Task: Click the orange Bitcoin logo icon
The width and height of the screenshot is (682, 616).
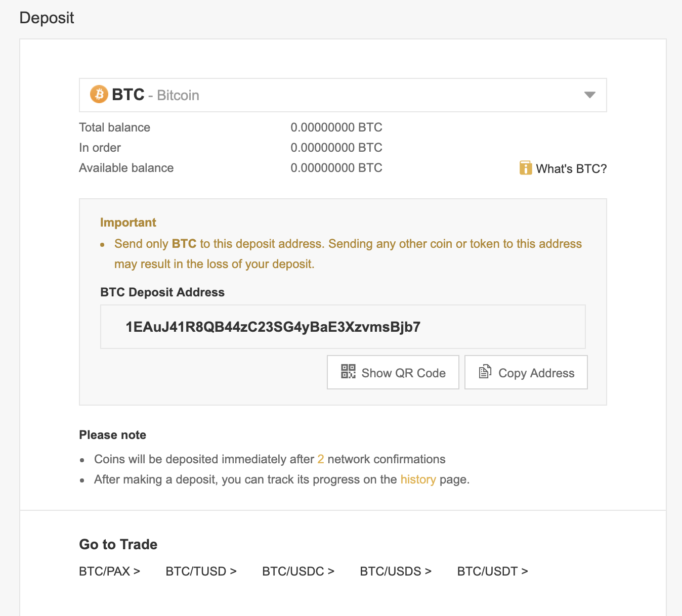Action: click(x=99, y=94)
